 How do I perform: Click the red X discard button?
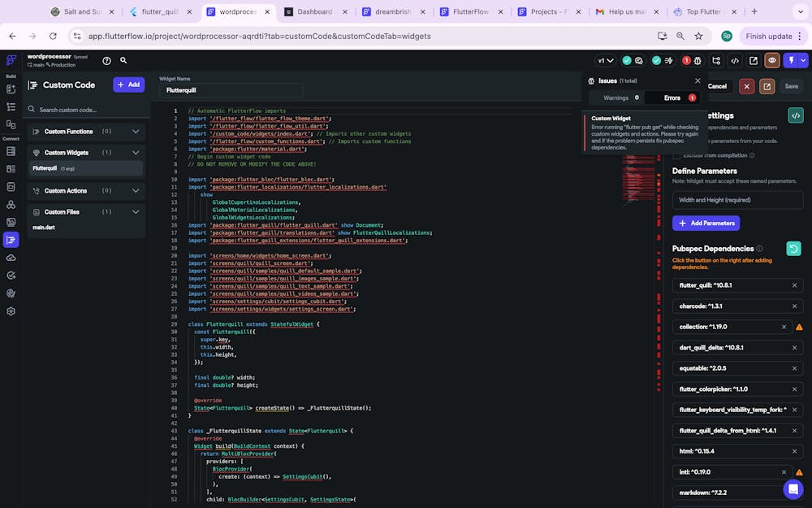pyautogui.click(x=746, y=87)
